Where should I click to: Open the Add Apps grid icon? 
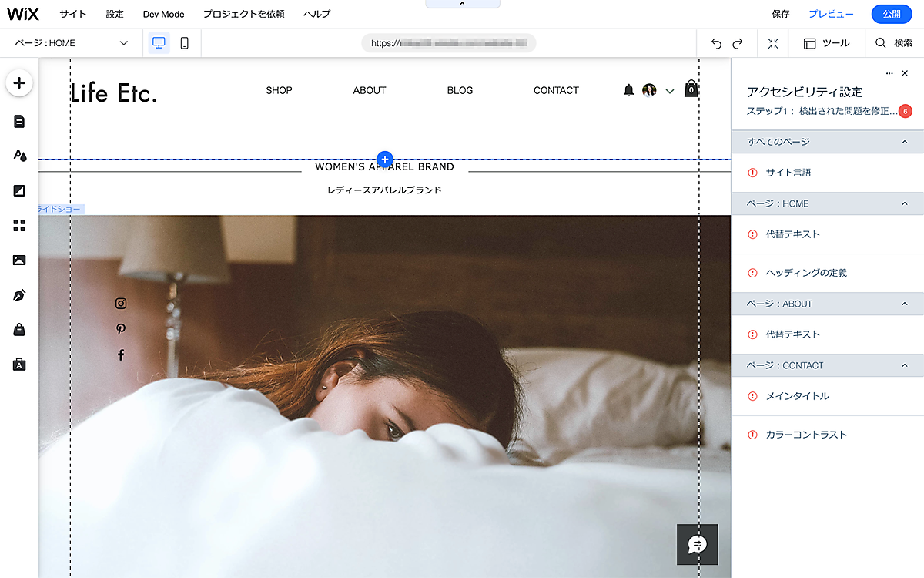pos(19,225)
